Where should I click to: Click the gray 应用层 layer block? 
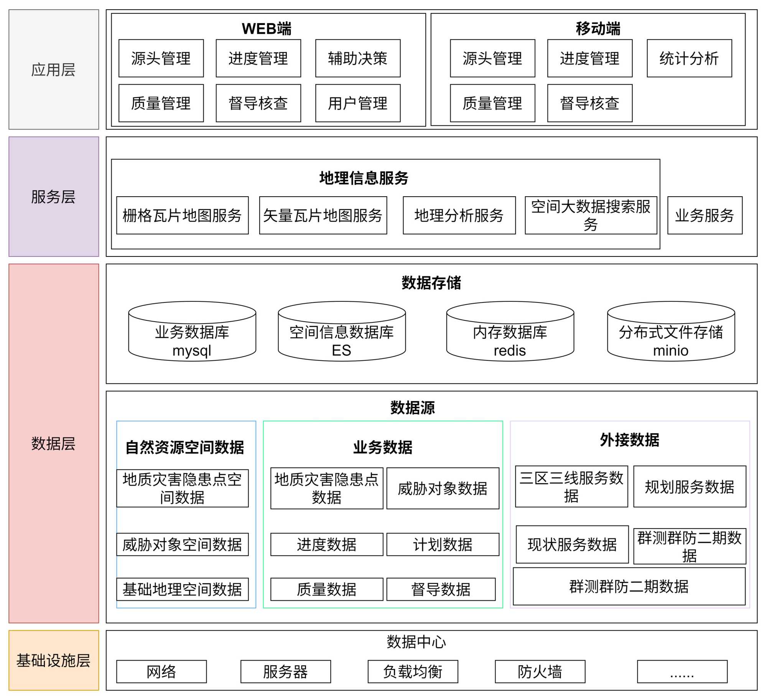click(x=54, y=70)
